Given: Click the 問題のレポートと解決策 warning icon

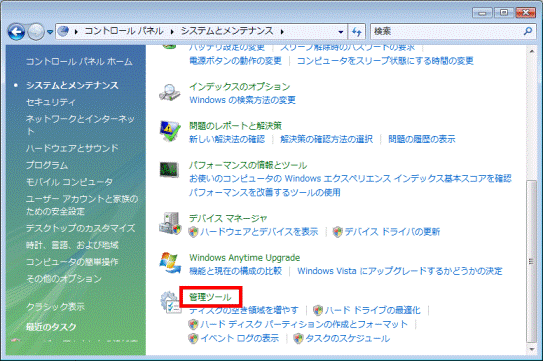Looking at the screenshot, I should (x=170, y=131).
